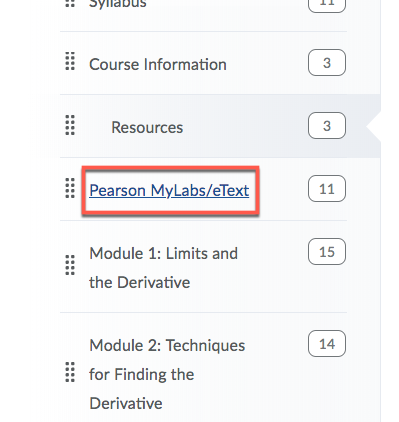Click drag handle beside Pearson MyLabs/eText
Screen dimensions: 399x422
(70, 188)
